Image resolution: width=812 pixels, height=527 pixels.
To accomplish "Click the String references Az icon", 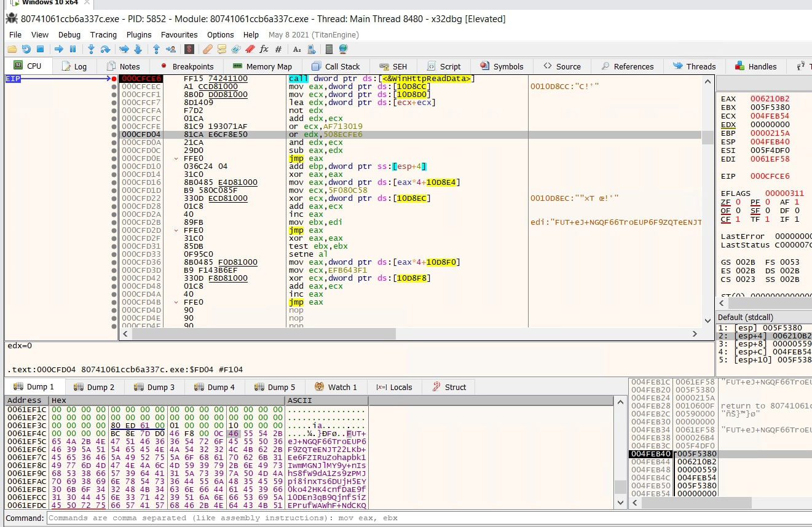I will point(297,49).
